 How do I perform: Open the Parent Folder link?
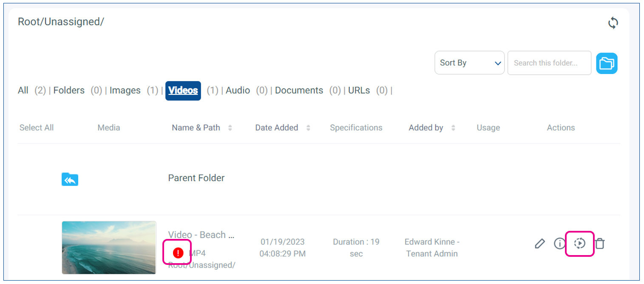point(196,178)
